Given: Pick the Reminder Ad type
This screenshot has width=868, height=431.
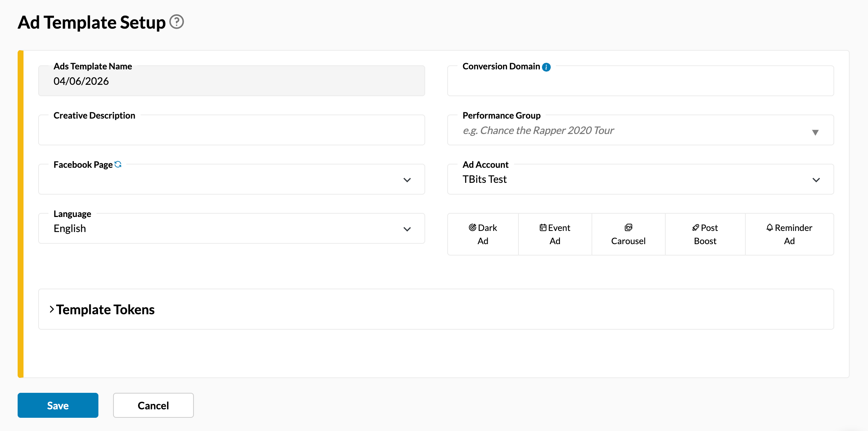Looking at the screenshot, I should (789, 234).
